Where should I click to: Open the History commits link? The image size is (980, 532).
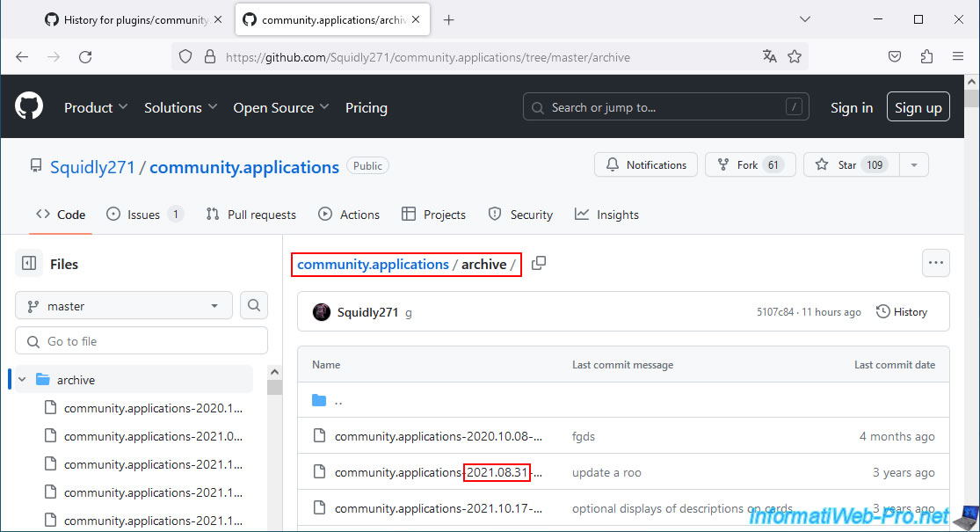pos(902,311)
